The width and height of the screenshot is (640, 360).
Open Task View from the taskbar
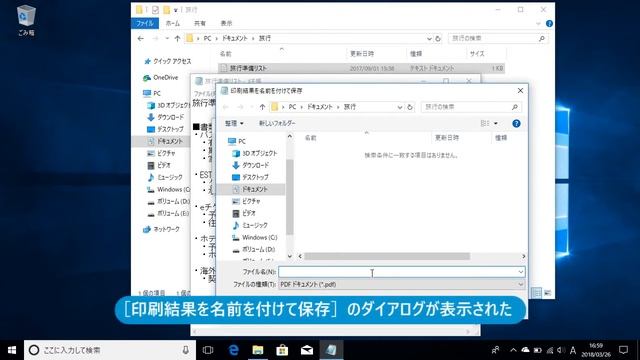pos(208,350)
